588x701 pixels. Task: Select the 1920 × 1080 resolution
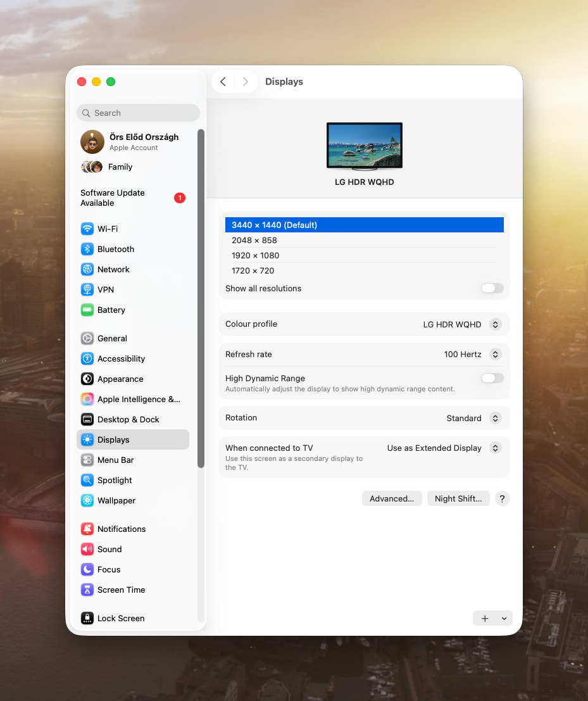(x=364, y=255)
